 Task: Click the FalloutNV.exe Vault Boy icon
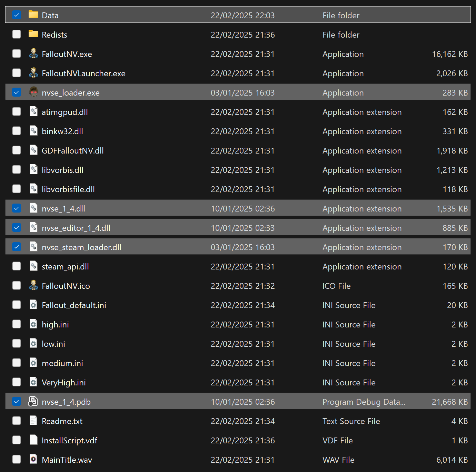click(33, 53)
